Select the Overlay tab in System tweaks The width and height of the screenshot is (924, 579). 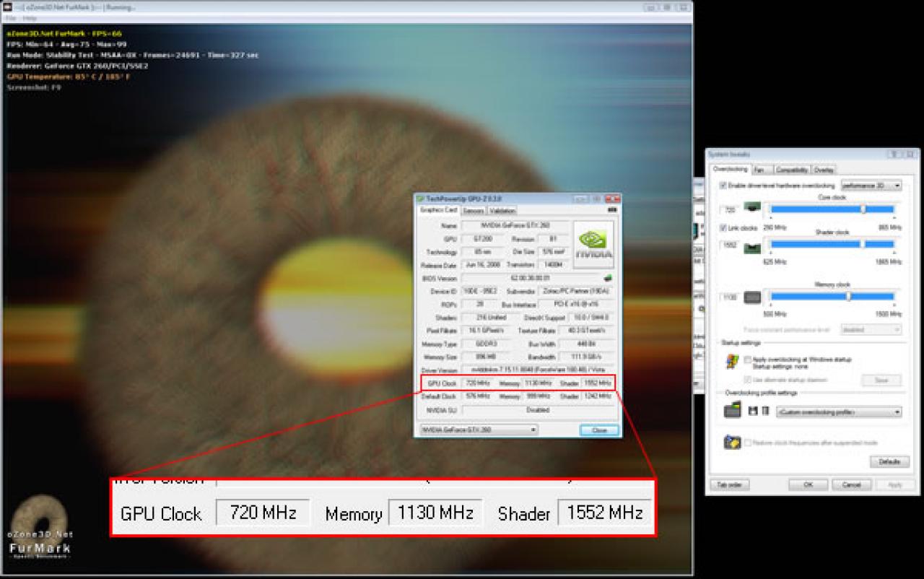824,170
